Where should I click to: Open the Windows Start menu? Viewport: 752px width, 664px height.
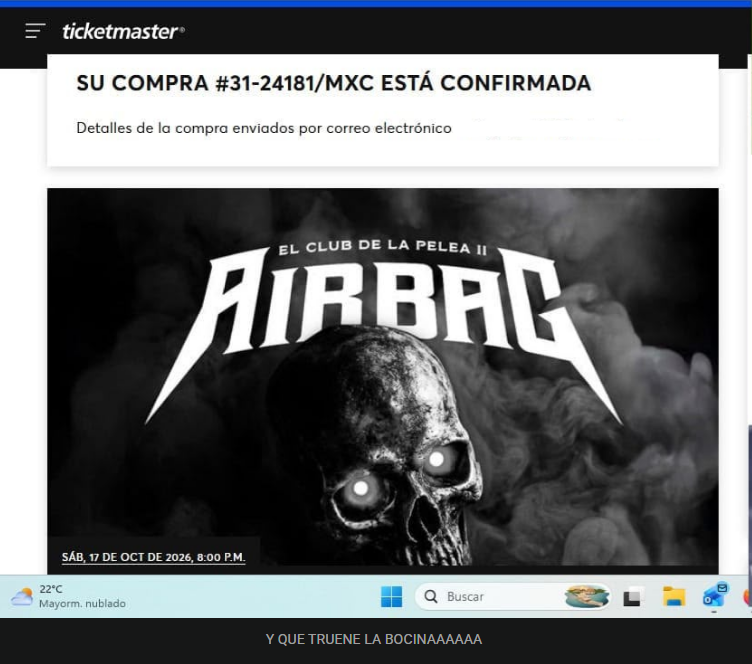click(x=391, y=596)
